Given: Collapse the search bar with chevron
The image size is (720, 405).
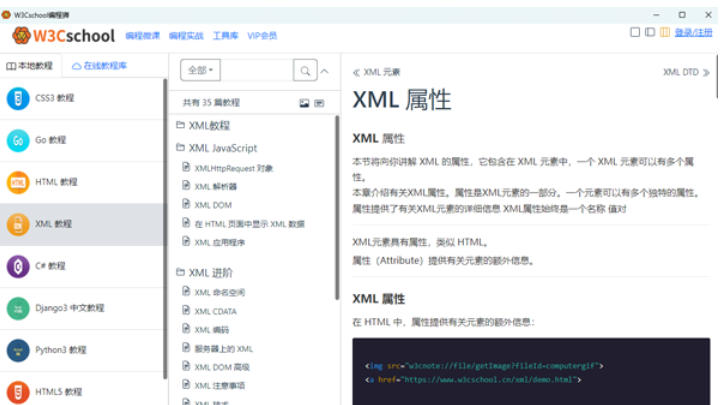Looking at the screenshot, I should 325,71.
